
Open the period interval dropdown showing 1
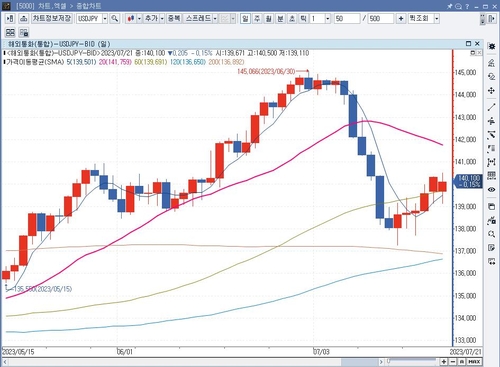[328, 18]
